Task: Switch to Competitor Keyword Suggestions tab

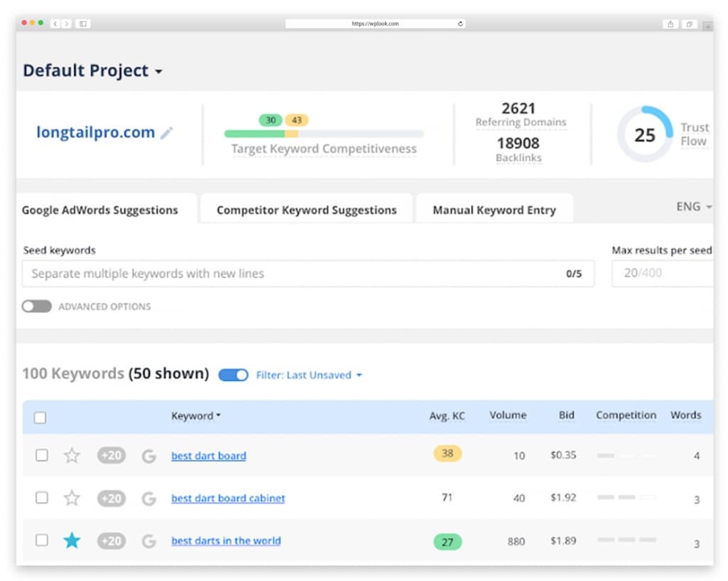Action: pyautogui.click(x=306, y=210)
